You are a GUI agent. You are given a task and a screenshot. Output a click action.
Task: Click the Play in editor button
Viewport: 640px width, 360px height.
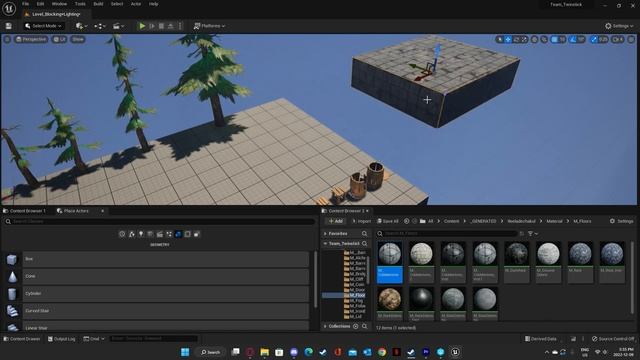pyautogui.click(x=142, y=26)
